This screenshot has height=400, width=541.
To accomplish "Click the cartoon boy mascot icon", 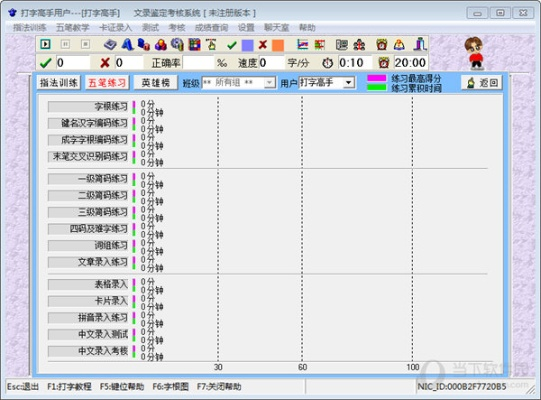I will click(x=475, y=53).
